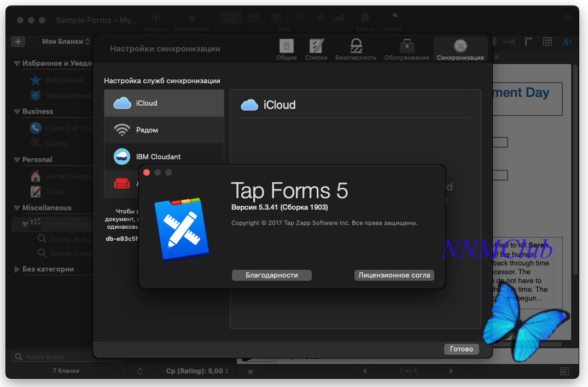Open To Do form in sidebar
This screenshot has width=588, height=387.
[47, 192]
